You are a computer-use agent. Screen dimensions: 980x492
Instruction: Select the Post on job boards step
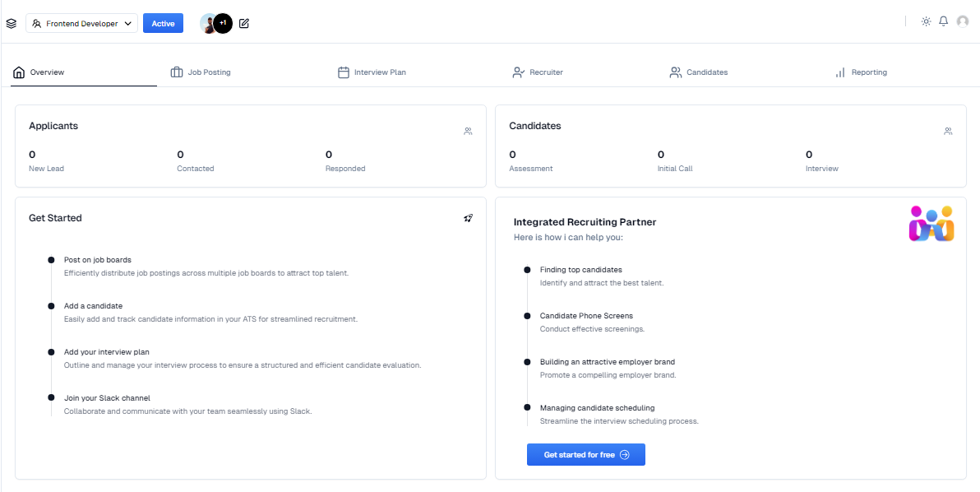click(x=206, y=267)
